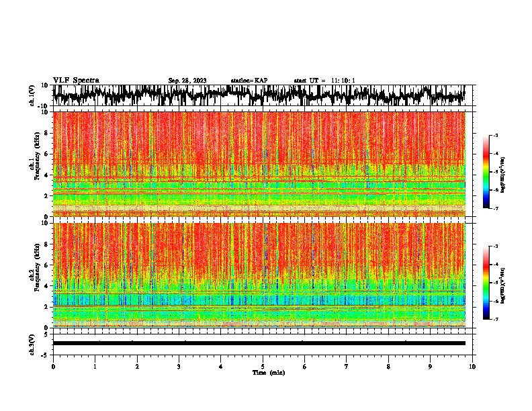Click the ch.2 spectrogram colorbar
The height and width of the screenshot is (411, 532).
(486, 283)
